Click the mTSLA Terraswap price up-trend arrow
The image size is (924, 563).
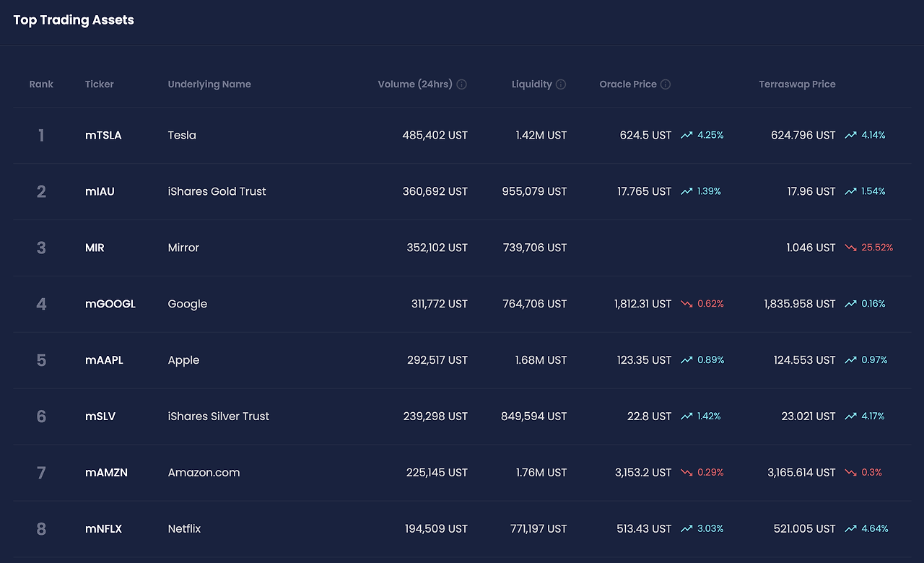[x=850, y=135]
